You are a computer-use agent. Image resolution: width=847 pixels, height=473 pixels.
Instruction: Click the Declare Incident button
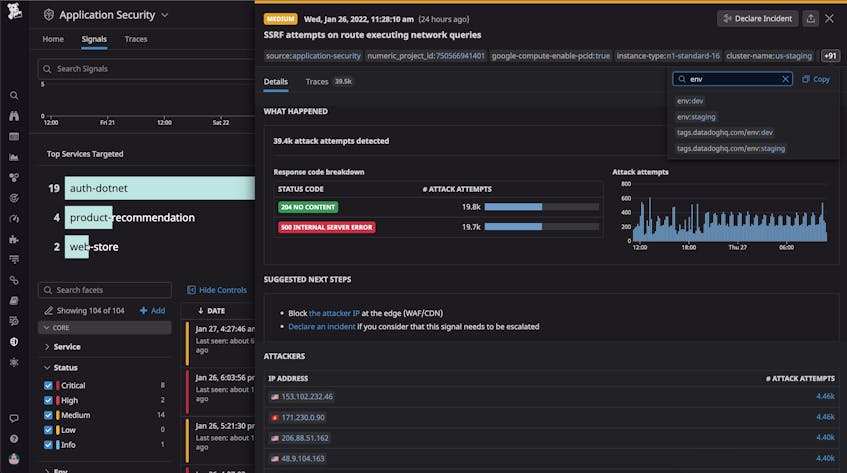757,18
